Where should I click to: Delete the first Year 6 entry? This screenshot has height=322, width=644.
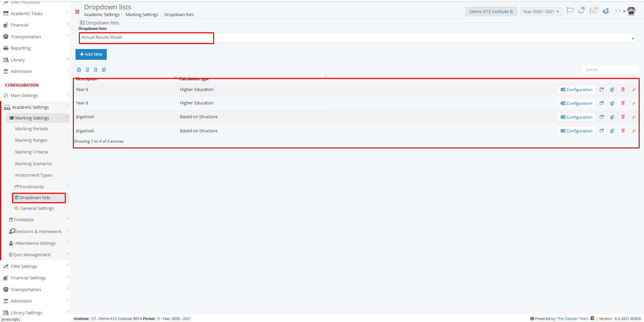[x=623, y=89]
